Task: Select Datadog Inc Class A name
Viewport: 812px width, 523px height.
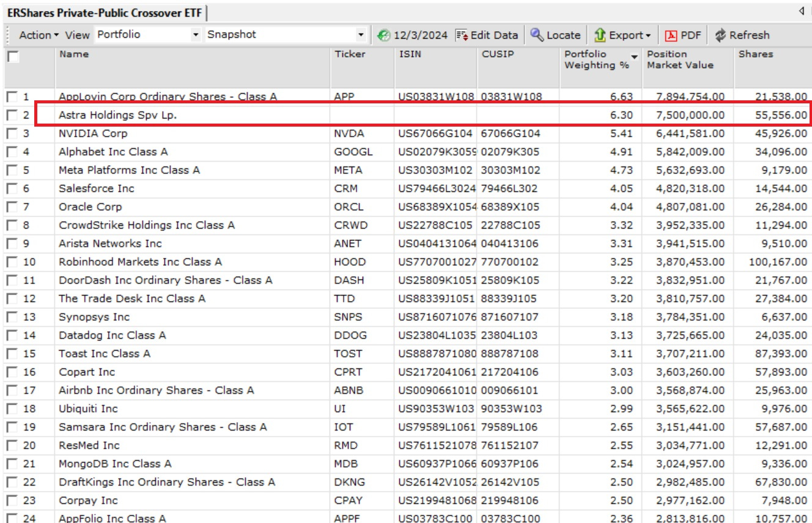Action: (x=113, y=335)
